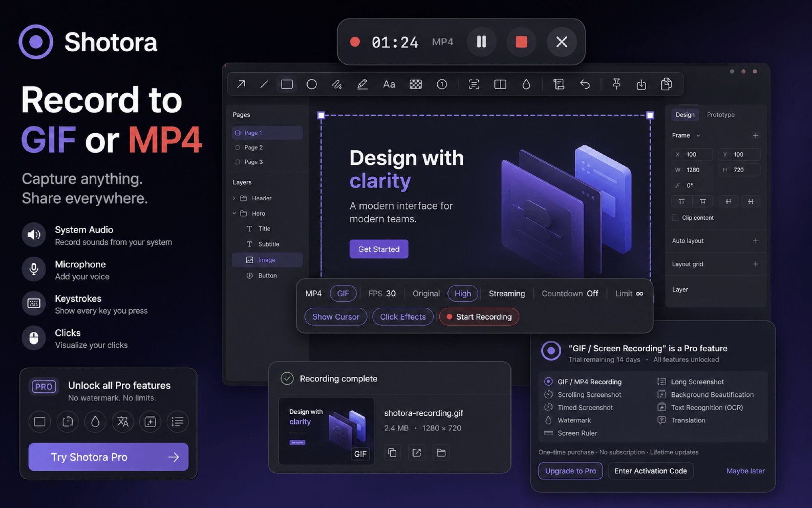Image resolution: width=812 pixels, height=508 pixels.
Task: Click the Try Shotora Pro button
Action: coord(108,457)
